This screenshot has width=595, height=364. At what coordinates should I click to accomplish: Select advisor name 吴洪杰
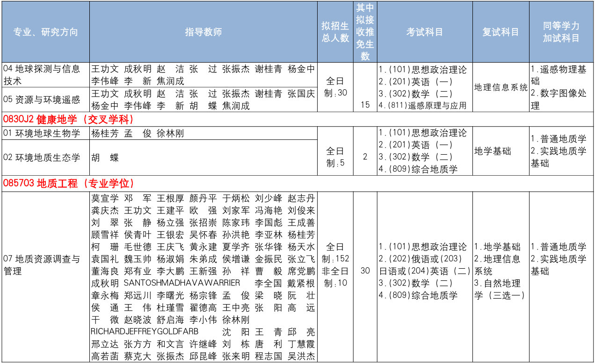pyautogui.click(x=301, y=357)
